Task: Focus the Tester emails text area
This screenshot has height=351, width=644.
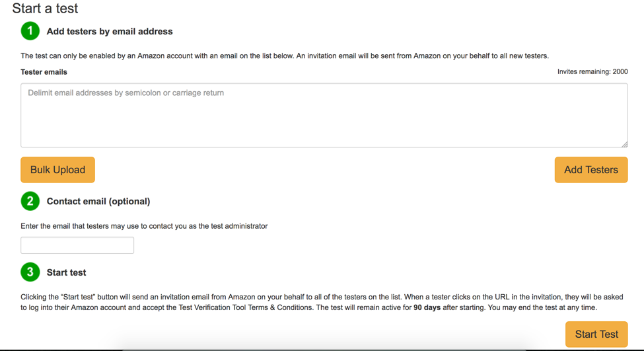Action: click(x=324, y=116)
